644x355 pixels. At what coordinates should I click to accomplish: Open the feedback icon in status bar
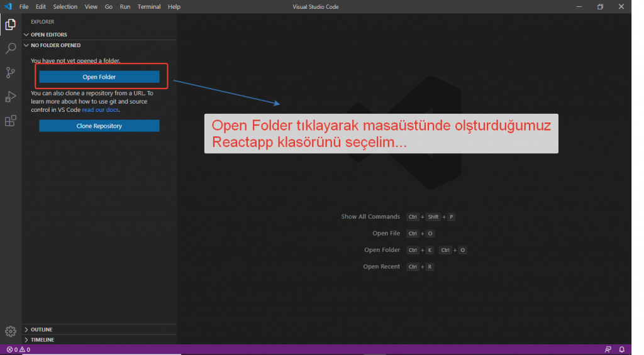tap(608, 350)
